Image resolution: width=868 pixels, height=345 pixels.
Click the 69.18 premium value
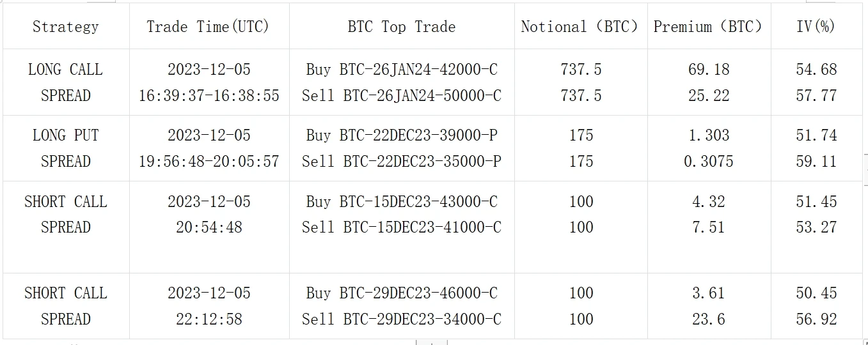(x=708, y=70)
